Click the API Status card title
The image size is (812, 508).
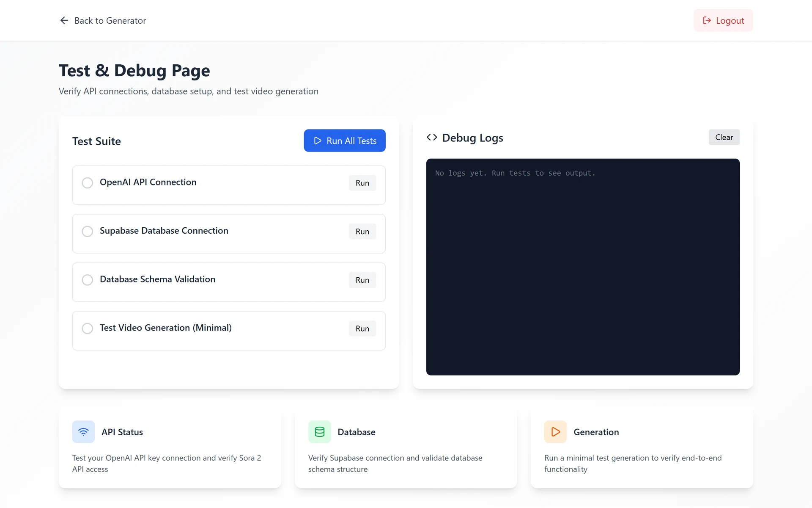click(x=122, y=432)
